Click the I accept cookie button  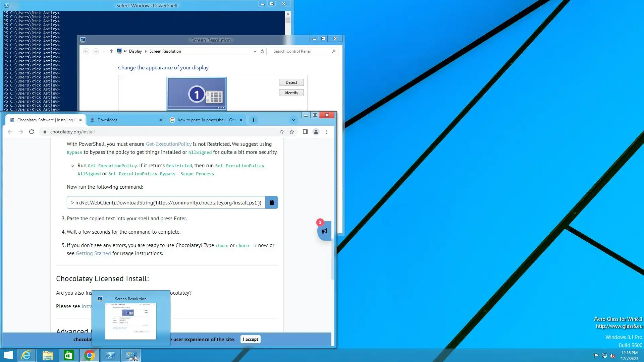[250, 339]
